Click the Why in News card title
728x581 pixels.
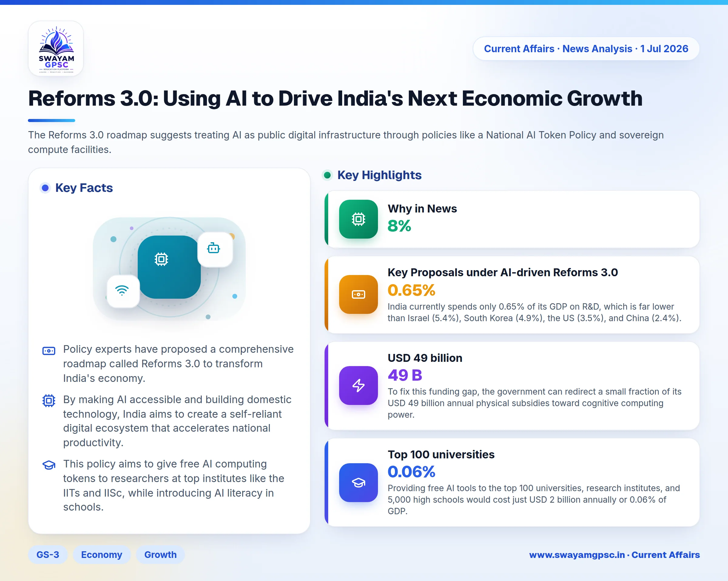[x=422, y=209]
